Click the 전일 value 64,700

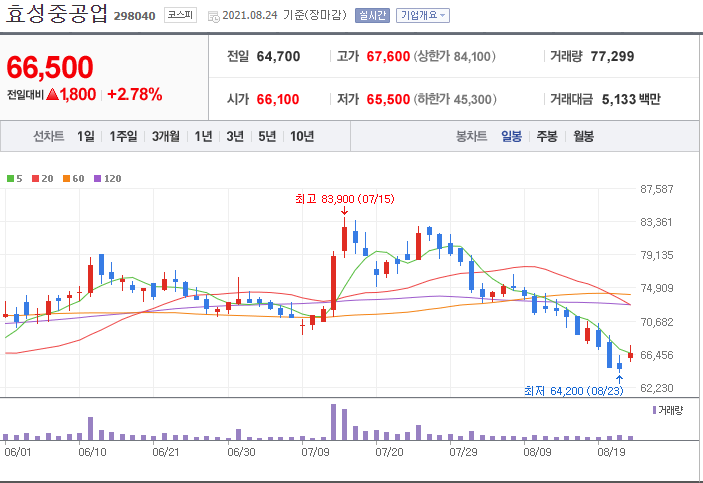278,57
